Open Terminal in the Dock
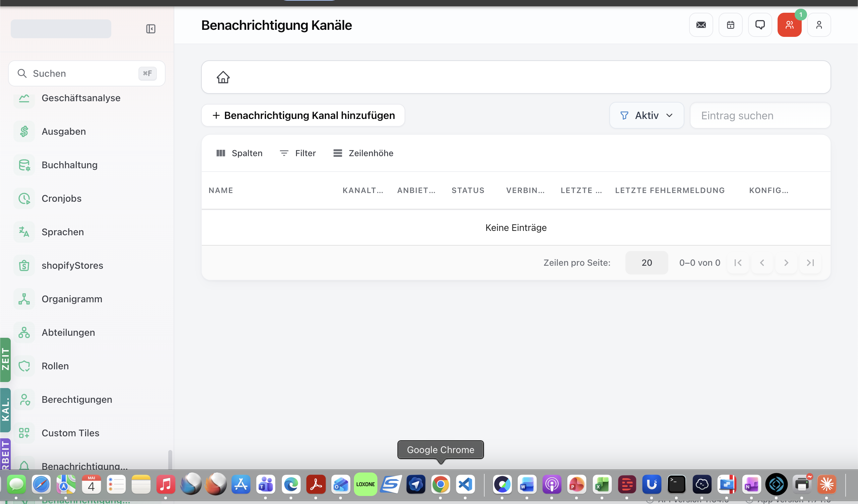 pyautogui.click(x=677, y=484)
